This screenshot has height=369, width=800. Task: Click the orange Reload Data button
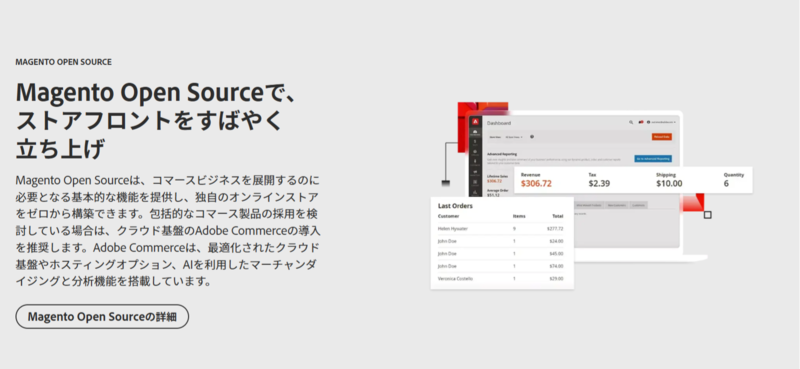click(662, 137)
